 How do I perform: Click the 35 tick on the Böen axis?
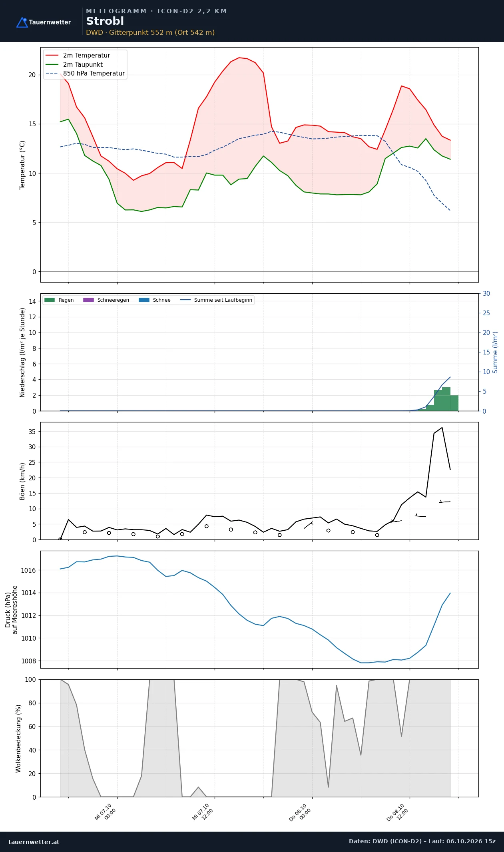tap(32, 432)
